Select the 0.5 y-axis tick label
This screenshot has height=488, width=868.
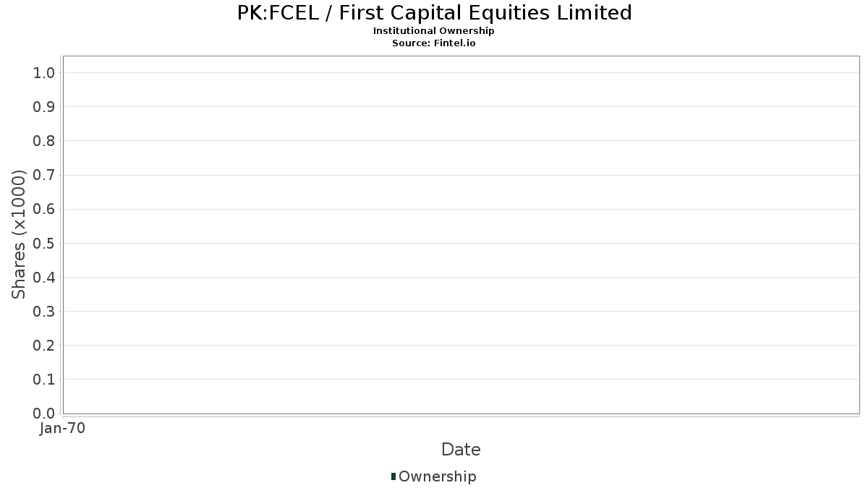(44, 243)
